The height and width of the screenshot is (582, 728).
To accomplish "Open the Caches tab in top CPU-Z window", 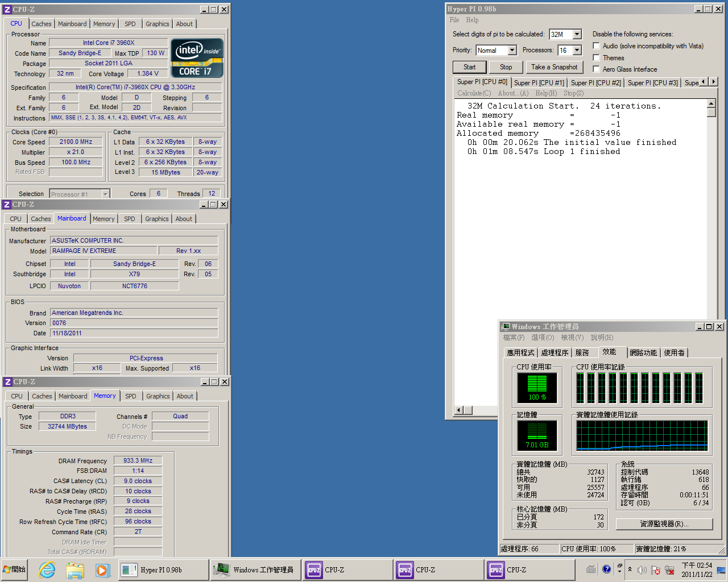I will click(42, 24).
